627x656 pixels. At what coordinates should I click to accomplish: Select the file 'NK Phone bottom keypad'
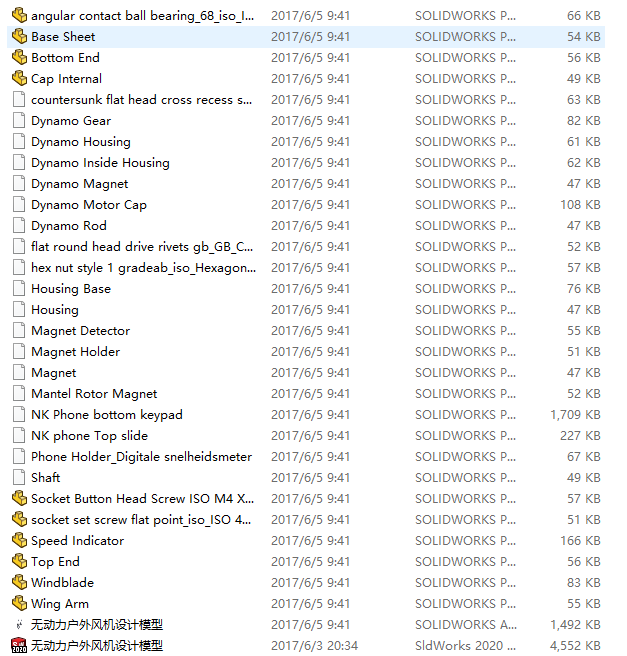point(107,415)
